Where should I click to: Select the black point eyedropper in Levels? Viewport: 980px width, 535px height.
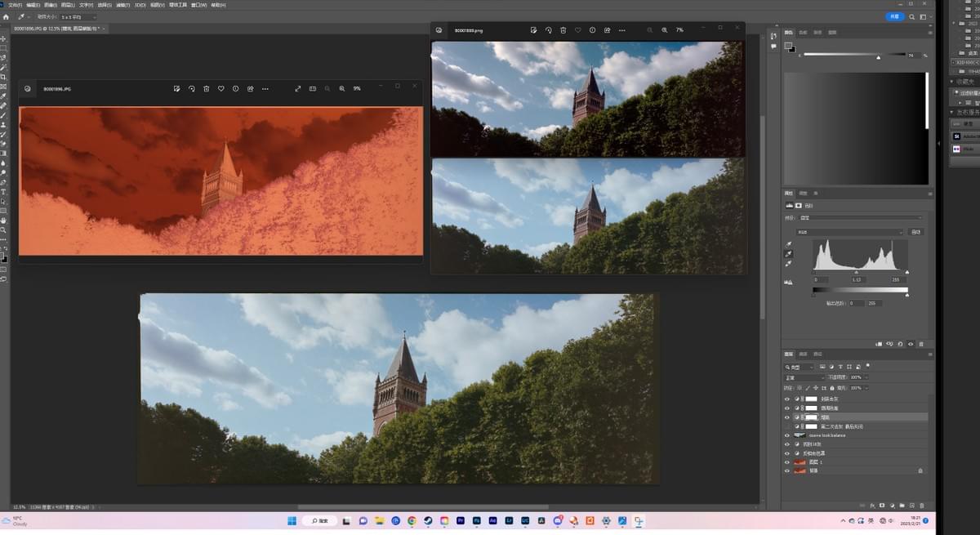coord(789,244)
